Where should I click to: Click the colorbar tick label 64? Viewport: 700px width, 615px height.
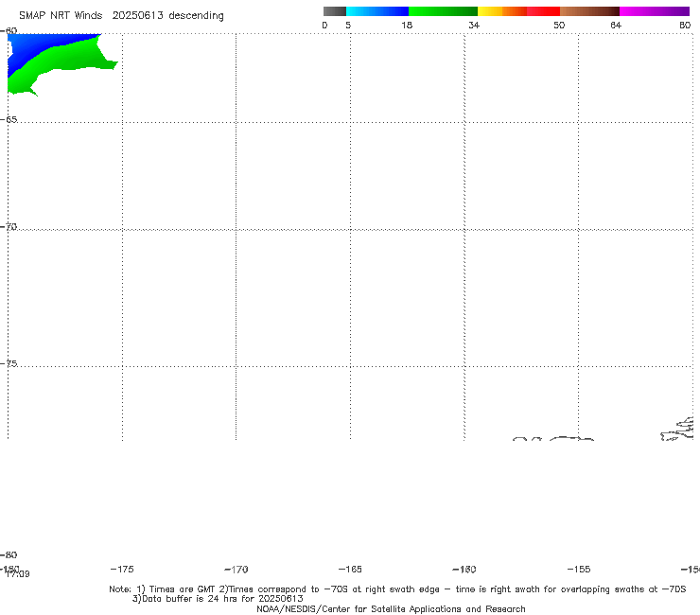coord(616,25)
